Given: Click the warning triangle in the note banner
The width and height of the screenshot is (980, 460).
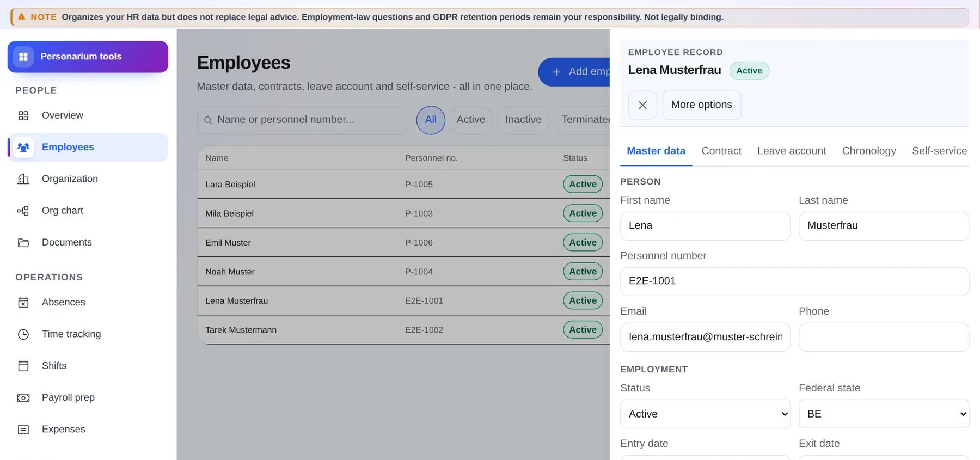Looking at the screenshot, I should (22, 17).
